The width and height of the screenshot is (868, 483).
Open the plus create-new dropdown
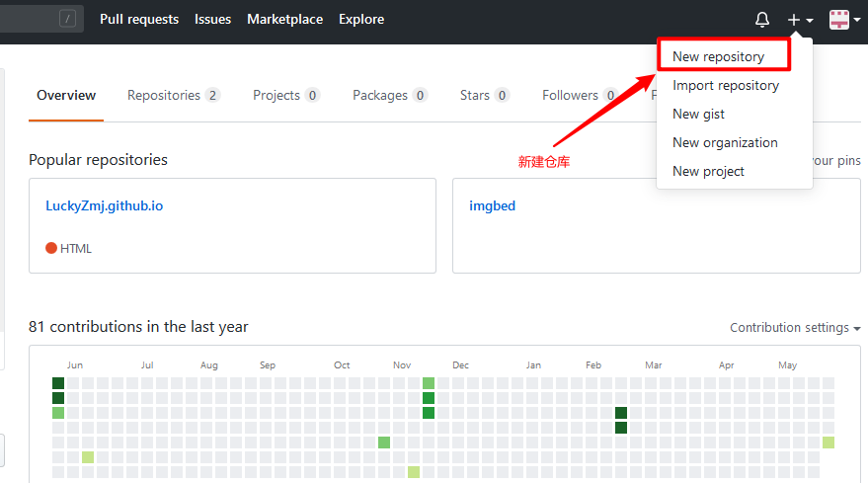[800, 20]
